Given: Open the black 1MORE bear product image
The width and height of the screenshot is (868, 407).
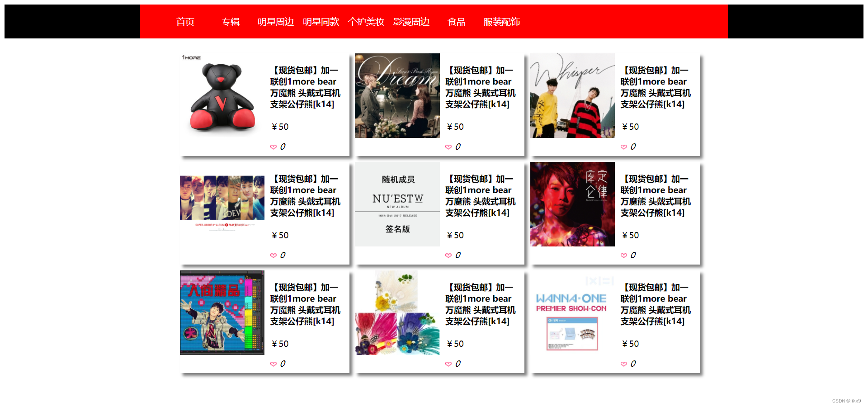Looking at the screenshot, I should [x=222, y=95].
